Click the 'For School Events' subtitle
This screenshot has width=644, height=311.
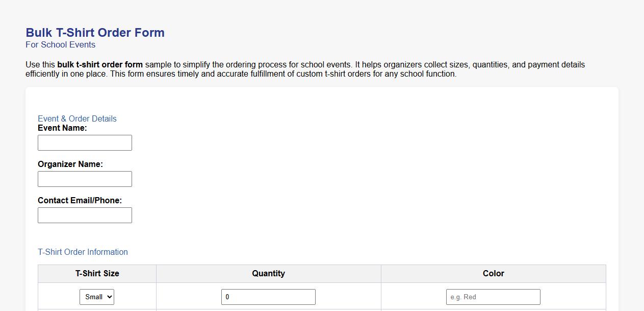click(x=60, y=45)
